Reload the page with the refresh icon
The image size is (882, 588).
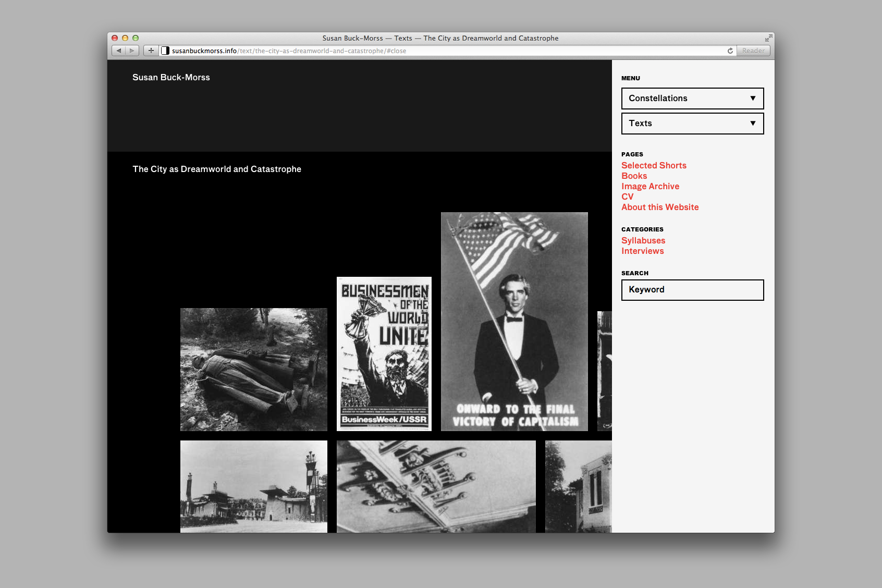730,51
